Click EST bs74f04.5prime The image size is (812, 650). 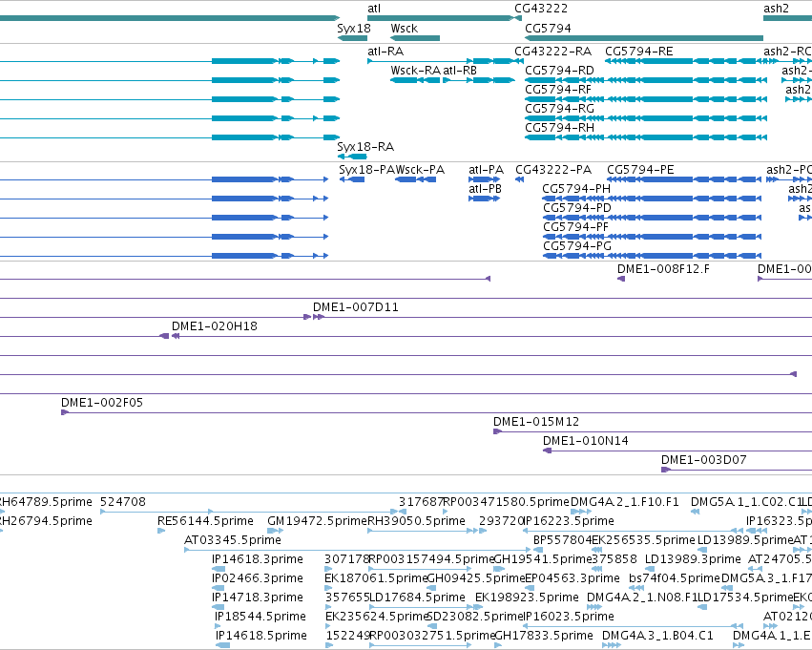click(x=675, y=579)
